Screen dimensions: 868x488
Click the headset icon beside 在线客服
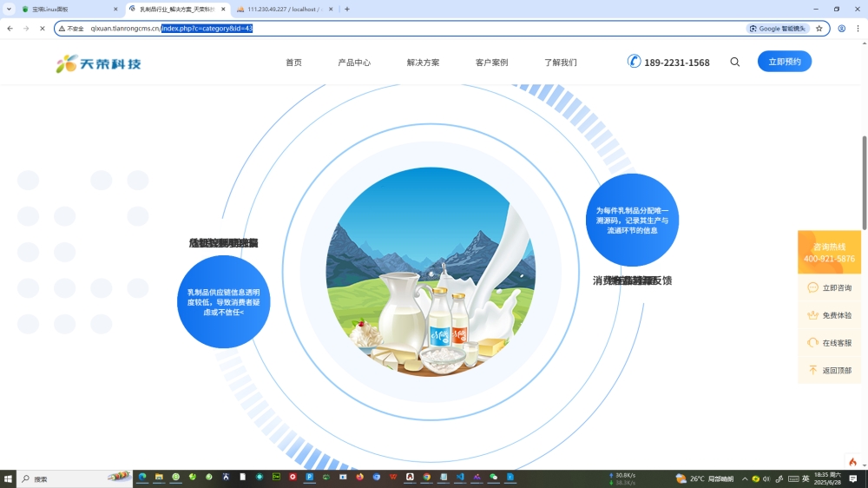[x=812, y=342]
